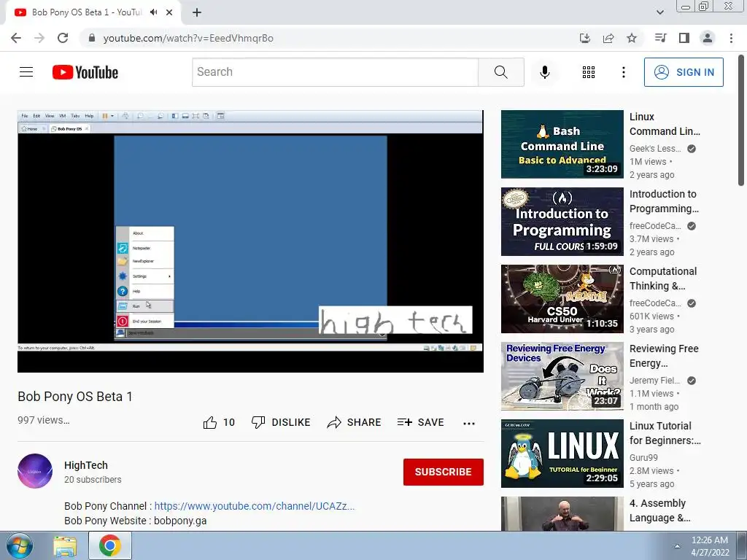Click the DISLIKE button

point(281,422)
